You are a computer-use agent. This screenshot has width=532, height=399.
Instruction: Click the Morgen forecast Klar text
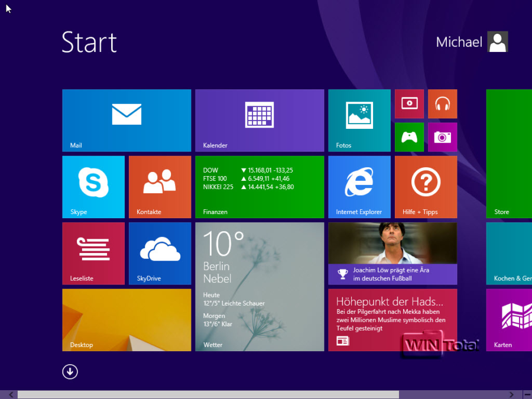pos(218,324)
